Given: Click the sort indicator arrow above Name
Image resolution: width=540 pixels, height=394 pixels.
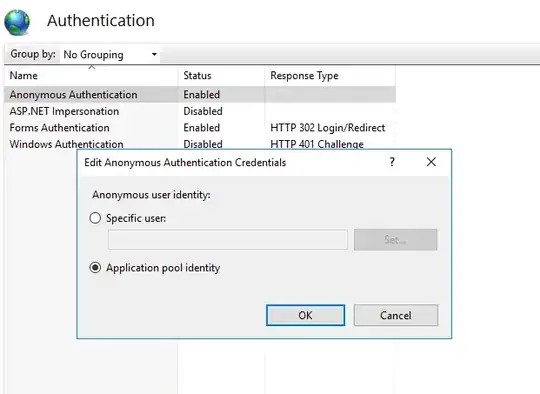Looking at the screenshot, I should (x=91, y=68).
